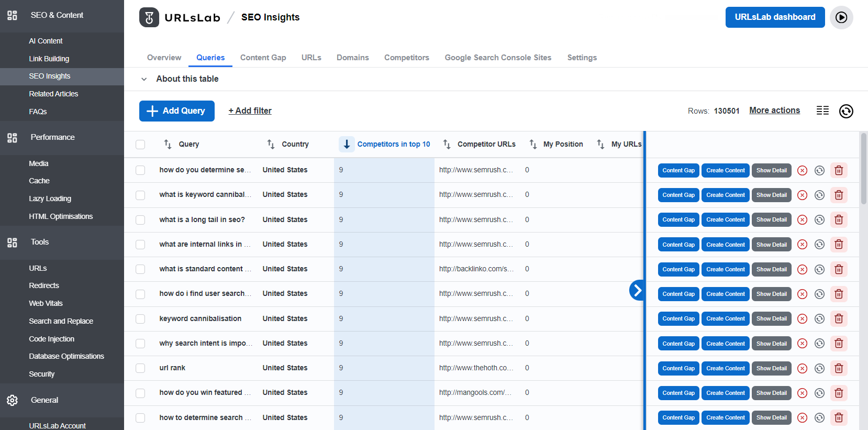Open AI Content in the sidebar
Image resolution: width=868 pixels, height=430 pixels.
pos(46,41)
